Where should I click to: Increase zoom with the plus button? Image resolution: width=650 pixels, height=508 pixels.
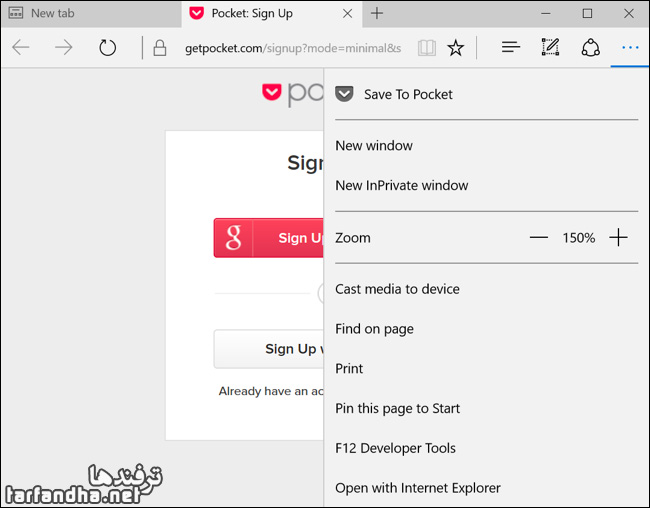(618, 238)
